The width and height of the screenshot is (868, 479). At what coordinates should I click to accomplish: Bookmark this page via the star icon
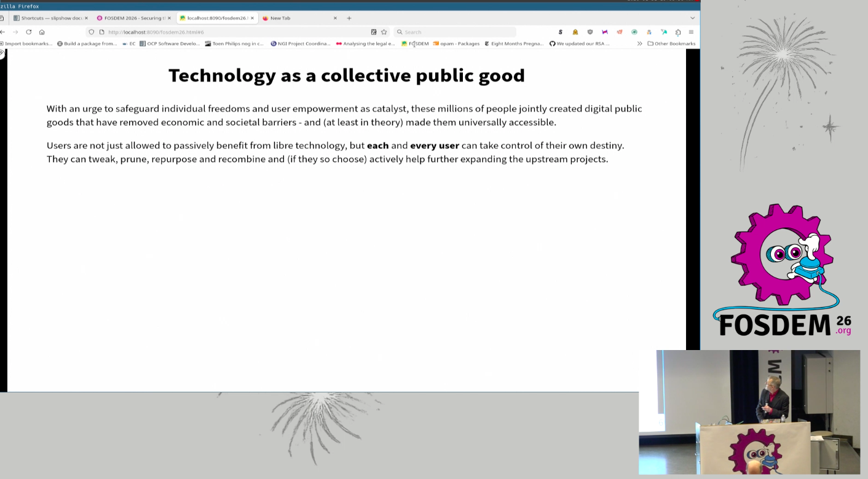(x=384, y=32)
